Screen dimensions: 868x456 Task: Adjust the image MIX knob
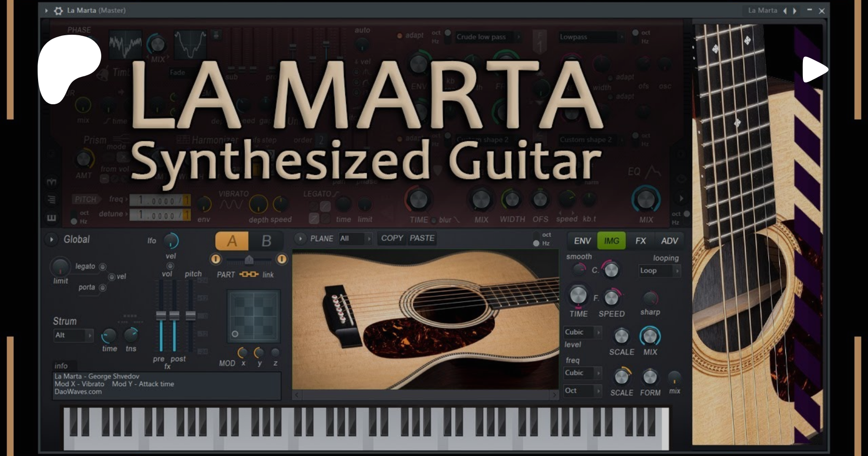click(650, 336)
